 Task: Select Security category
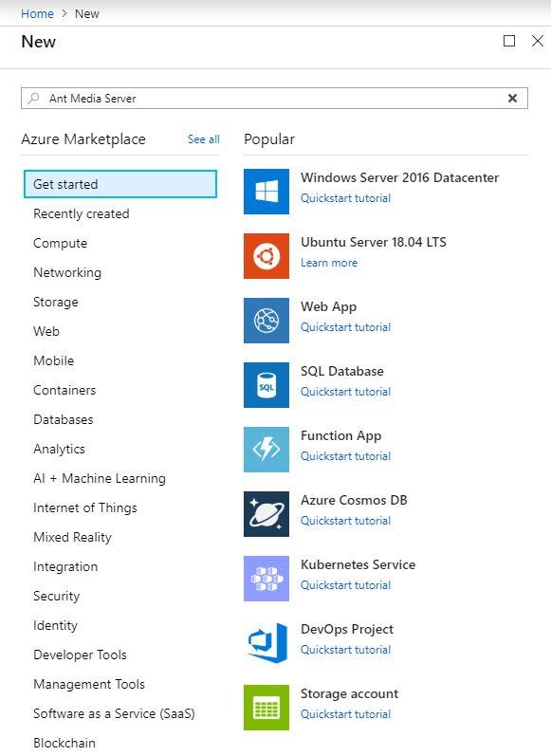pyautogui.click(x=56, y=596)
